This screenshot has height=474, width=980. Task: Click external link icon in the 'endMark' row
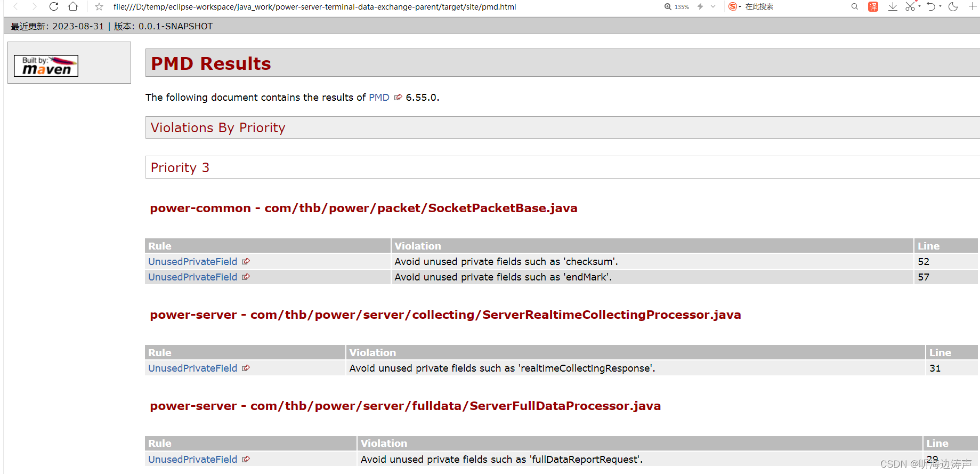tap(246, 277)
